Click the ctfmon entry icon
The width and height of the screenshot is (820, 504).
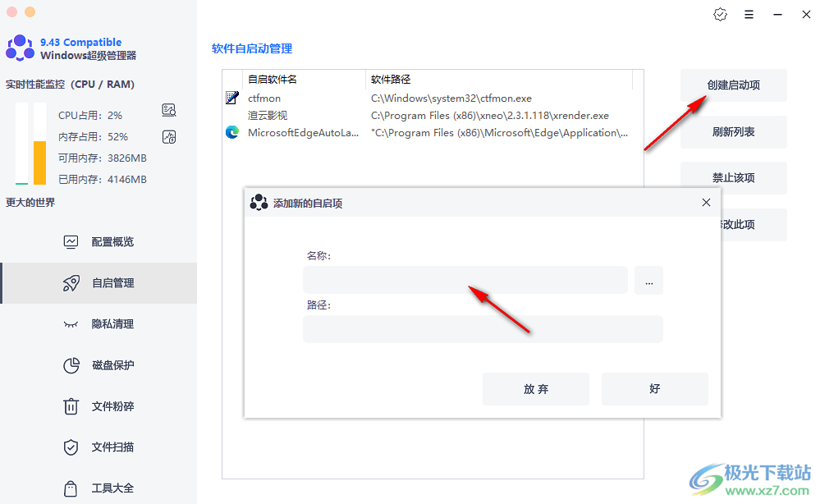click(232, 98)
